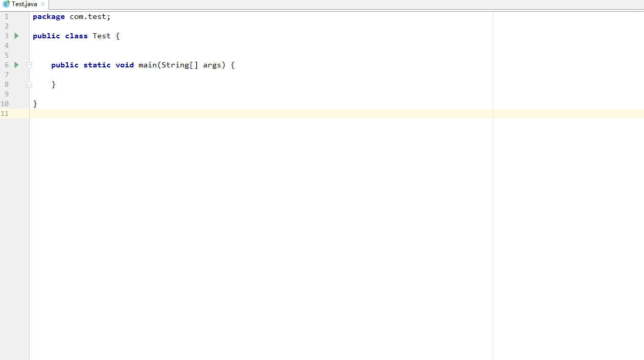Click the run arrow beside main method
Viewport: 644px width, 360px height.
[x=16, y=65]
